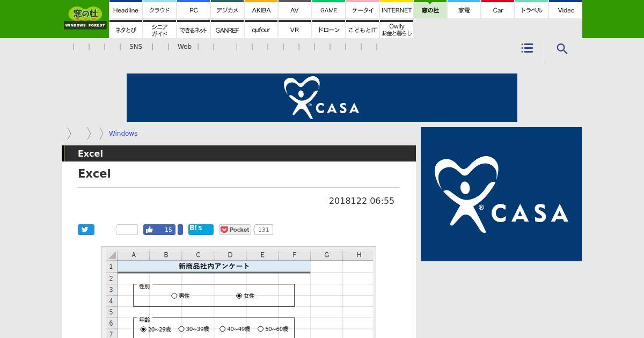Open the こどもとIT tab

(x=362, y=30)
